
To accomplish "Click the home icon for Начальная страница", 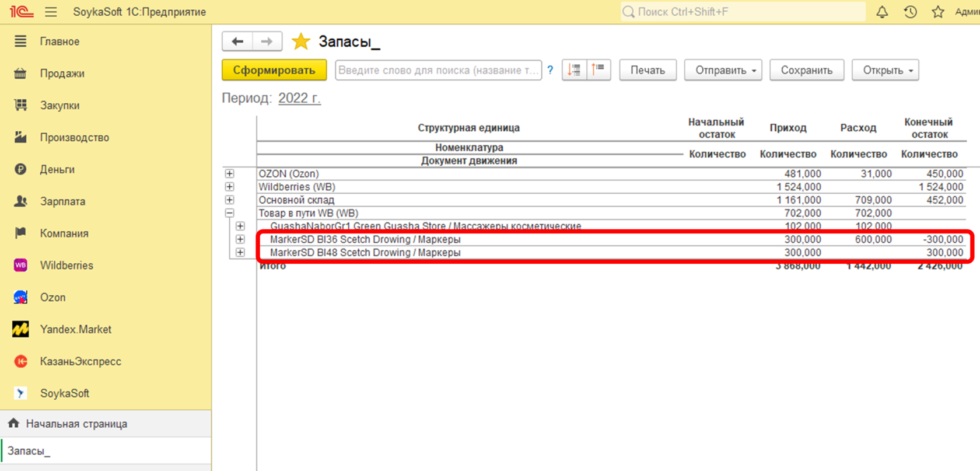I will (x=13, y=423).
